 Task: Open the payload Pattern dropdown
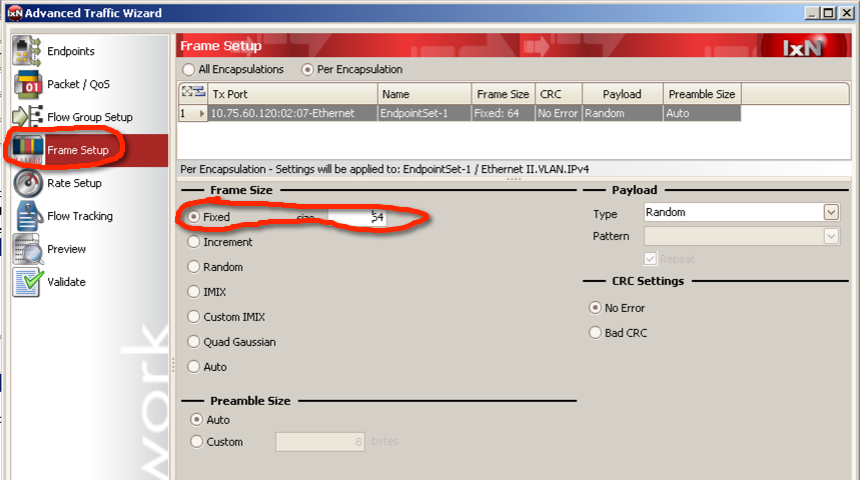point(830,237)
